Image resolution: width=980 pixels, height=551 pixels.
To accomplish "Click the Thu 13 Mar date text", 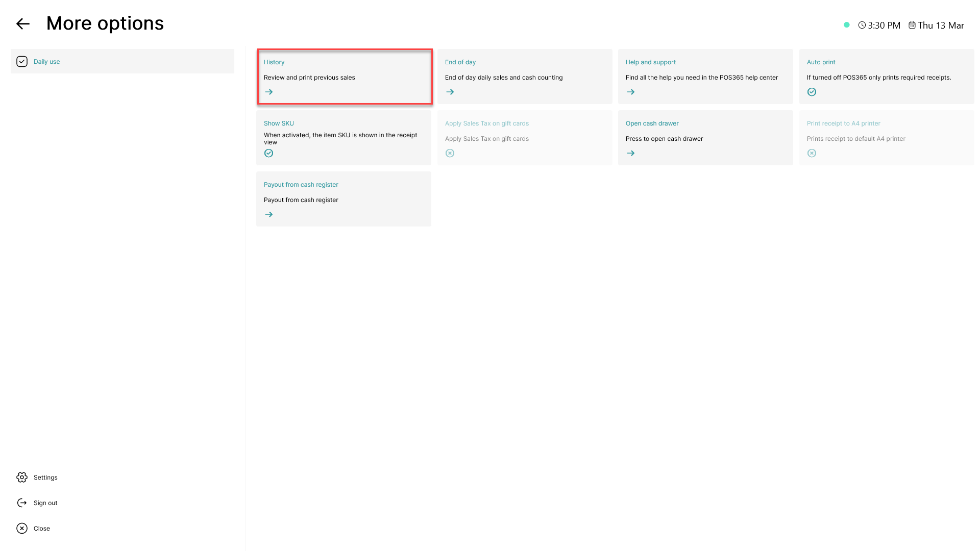I will tap(941, 26).
